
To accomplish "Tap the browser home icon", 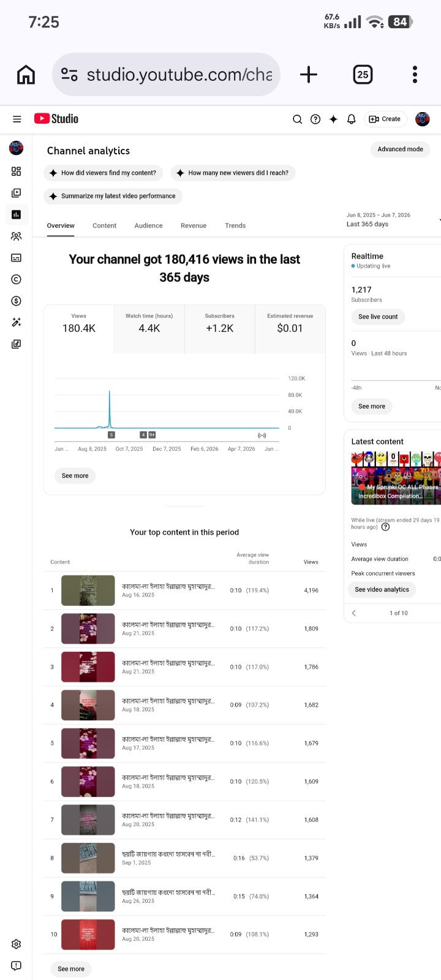I will [x=26, y=75].
